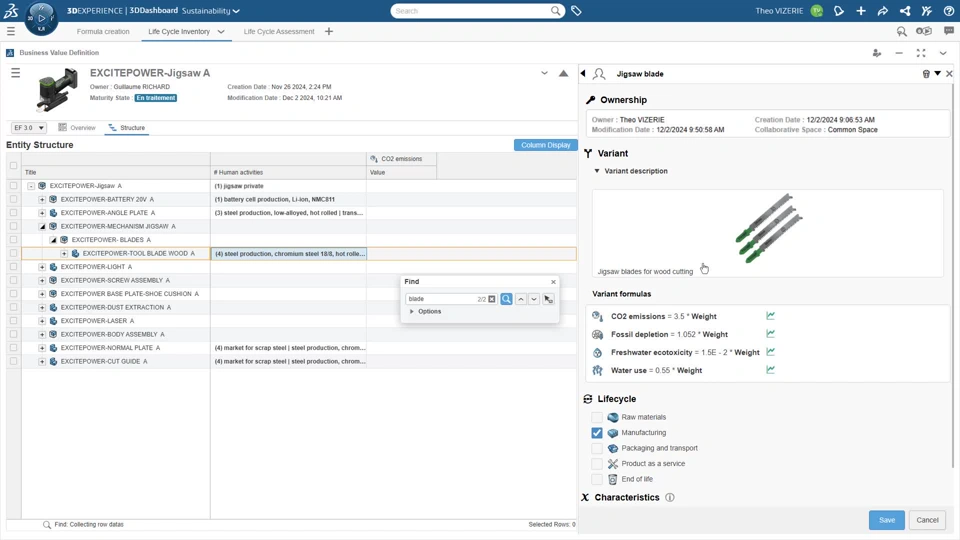
Task: Click the jigsaw product thumbnail image
Action: [58, 90]
